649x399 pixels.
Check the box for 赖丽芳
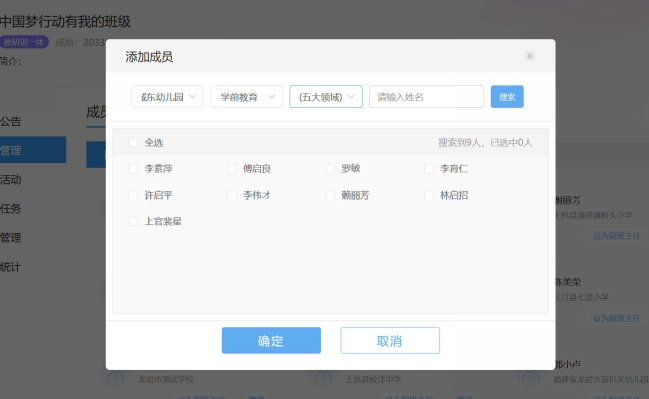click(x=330, y=195)
